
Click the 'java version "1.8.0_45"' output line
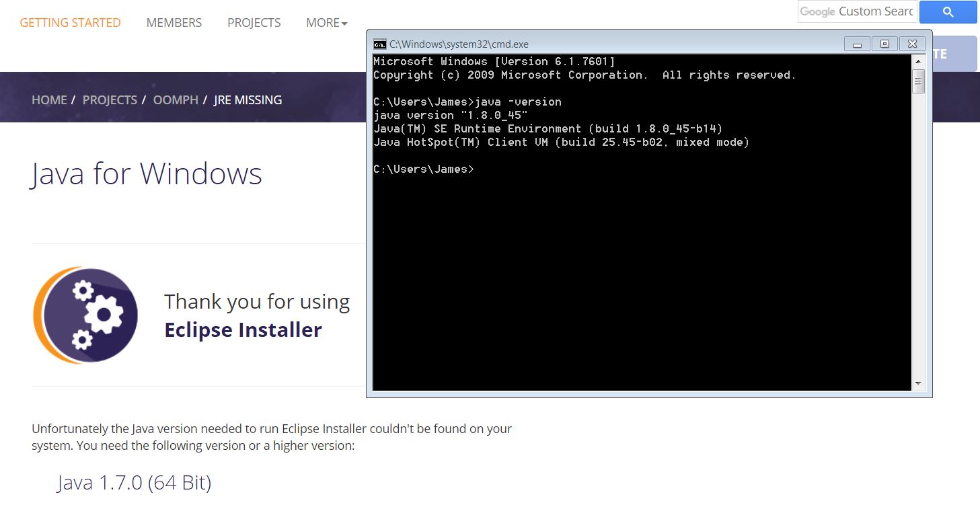coord(451,116)
